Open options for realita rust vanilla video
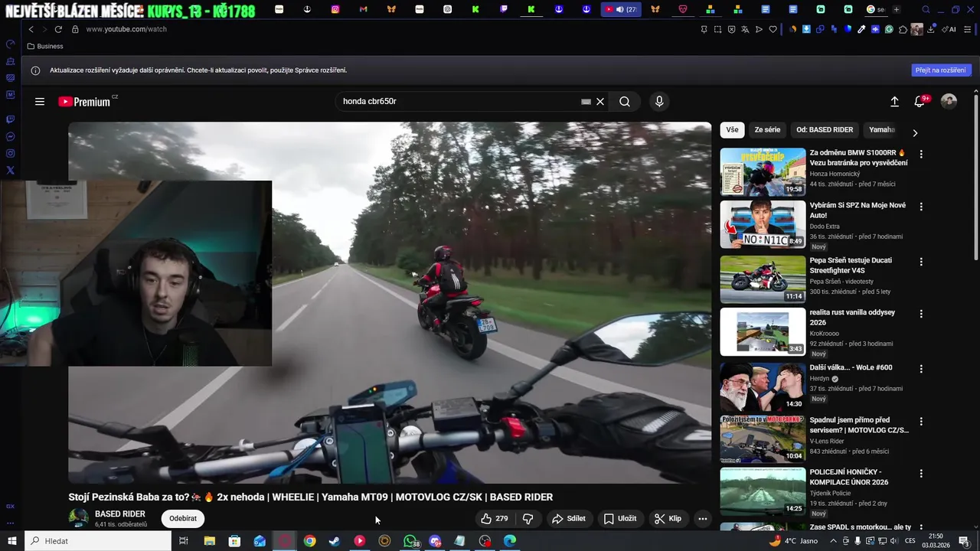Viewport: 980px width, 551px height. click(x=921, y=314)
